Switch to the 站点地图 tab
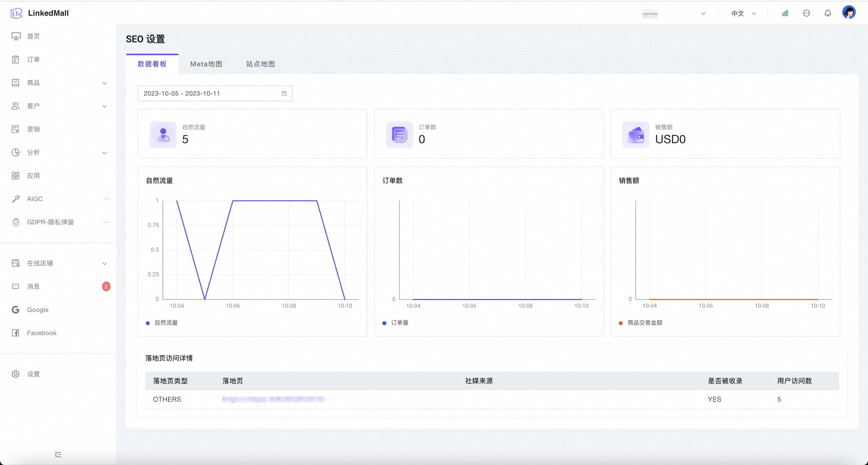This screenshot has height=465, width=868. pos(260,64)
